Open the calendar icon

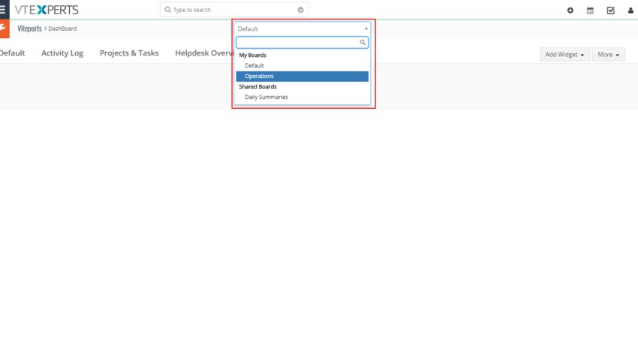pyautogui.click(x=590, y=11)
